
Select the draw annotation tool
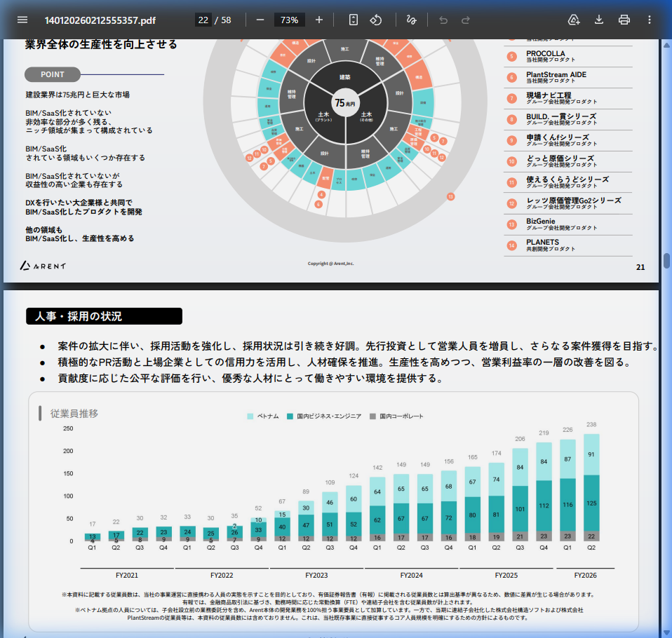point(411,20)
